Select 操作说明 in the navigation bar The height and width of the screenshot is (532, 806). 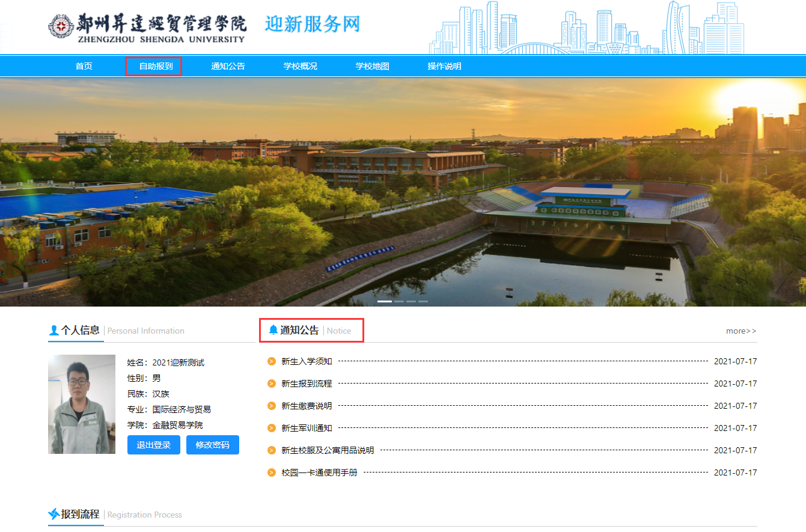point(445,66)
